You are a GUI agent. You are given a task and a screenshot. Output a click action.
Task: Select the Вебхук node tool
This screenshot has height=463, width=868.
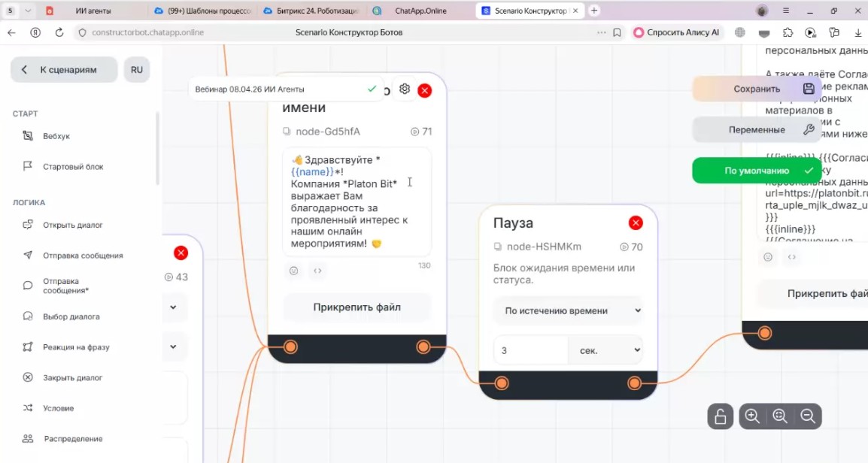click(55, 136)
